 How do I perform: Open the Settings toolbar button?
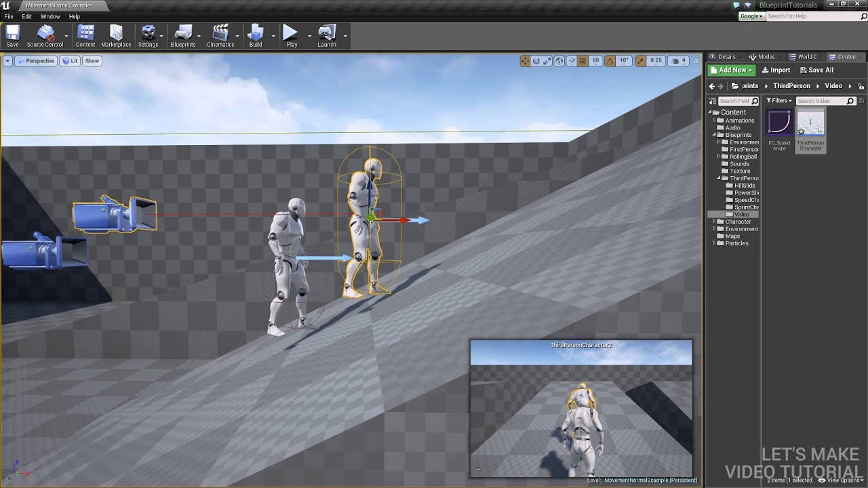coord(148,35)
